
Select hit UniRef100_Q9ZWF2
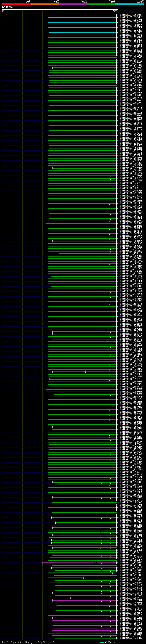131,18
